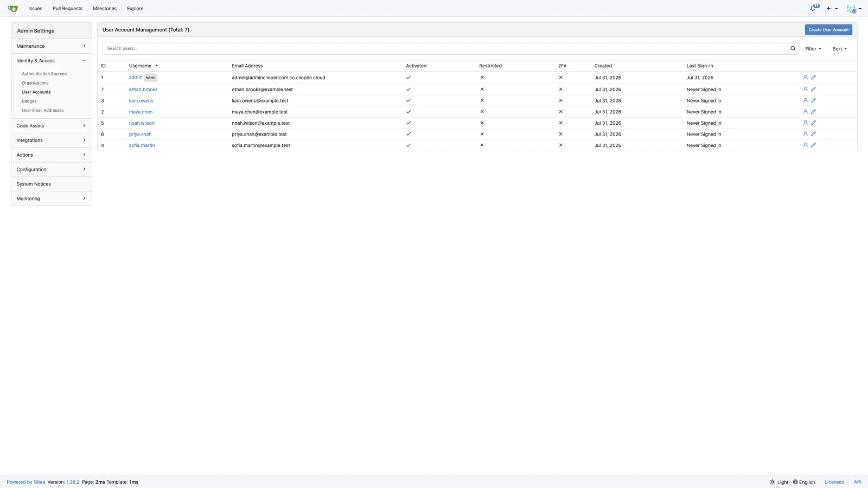Image resolution: width=868 pixels, height=488 pixels.
Task: Edit pencil icon for priya.shah row
Action: coord(813,134)
